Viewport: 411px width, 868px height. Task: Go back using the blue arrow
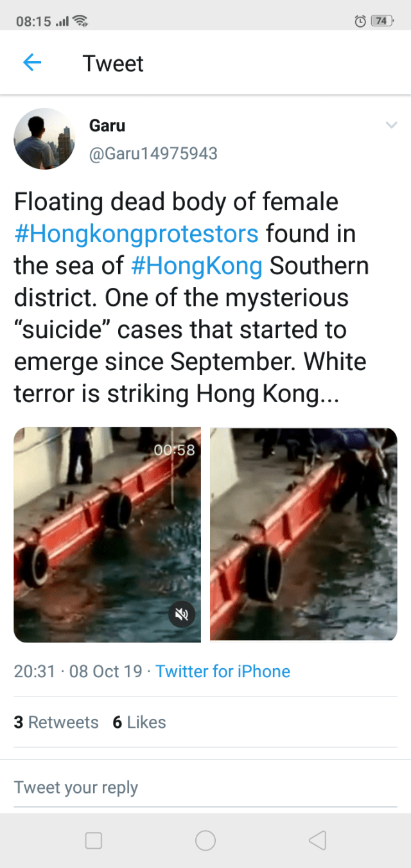tap(32, 62)
